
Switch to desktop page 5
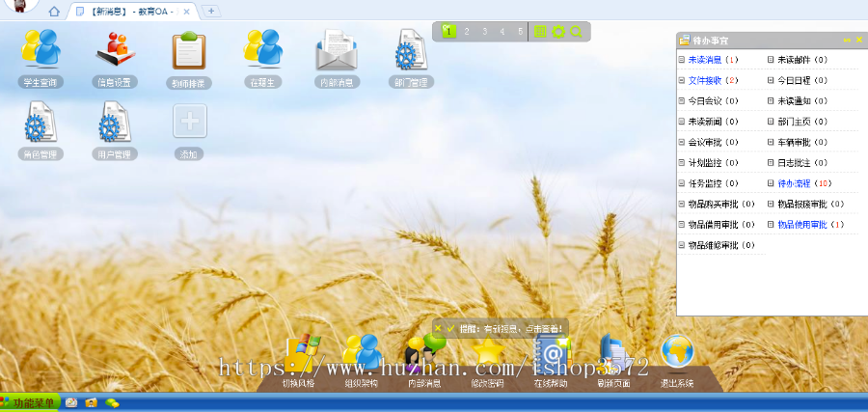[x=521, y=32]
